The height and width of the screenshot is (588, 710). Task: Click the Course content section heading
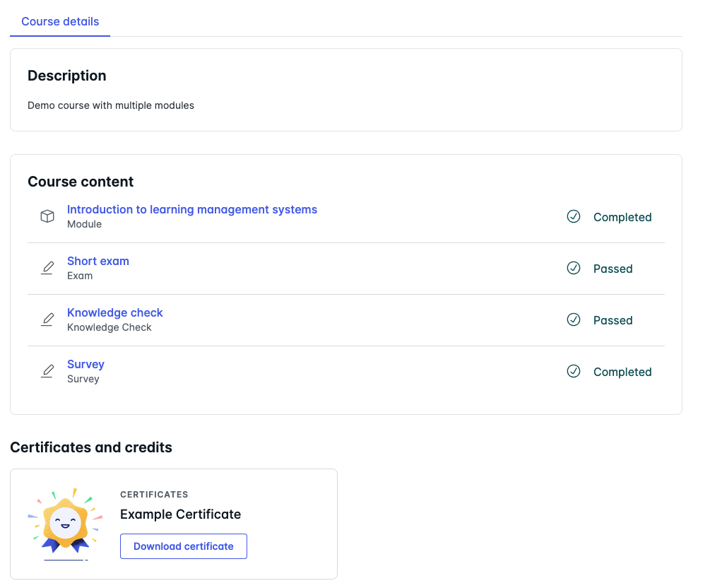click(x=80, y=182)
